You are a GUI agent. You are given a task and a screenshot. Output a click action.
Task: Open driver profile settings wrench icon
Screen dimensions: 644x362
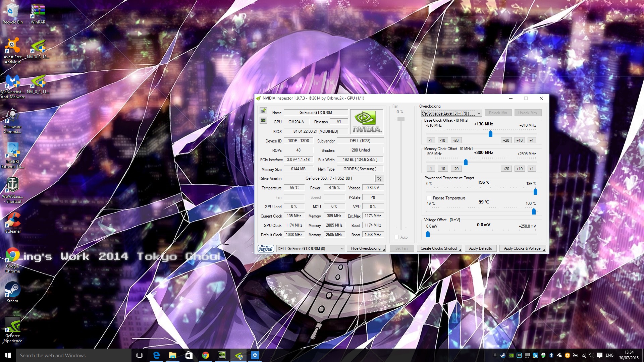[379, 179]
